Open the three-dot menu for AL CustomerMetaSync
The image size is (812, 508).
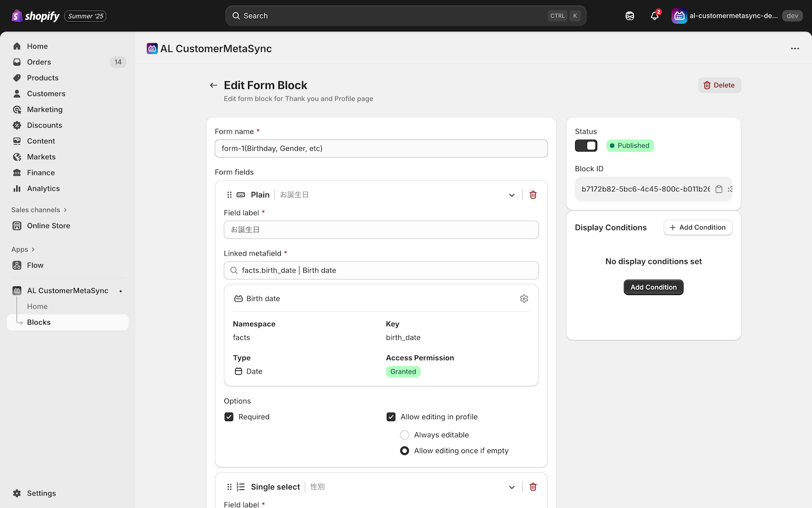coord(795,49)
